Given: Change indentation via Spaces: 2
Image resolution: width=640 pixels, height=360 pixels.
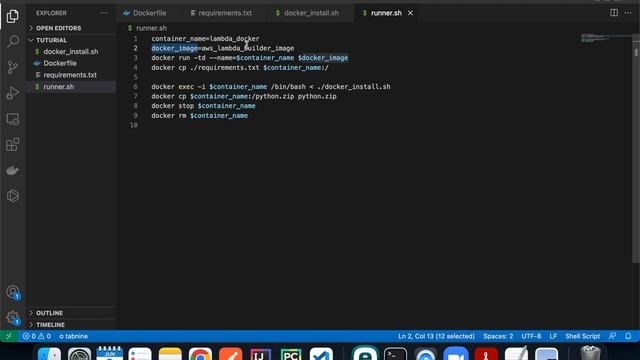Looking at the screenshot, I should point(498,336).
